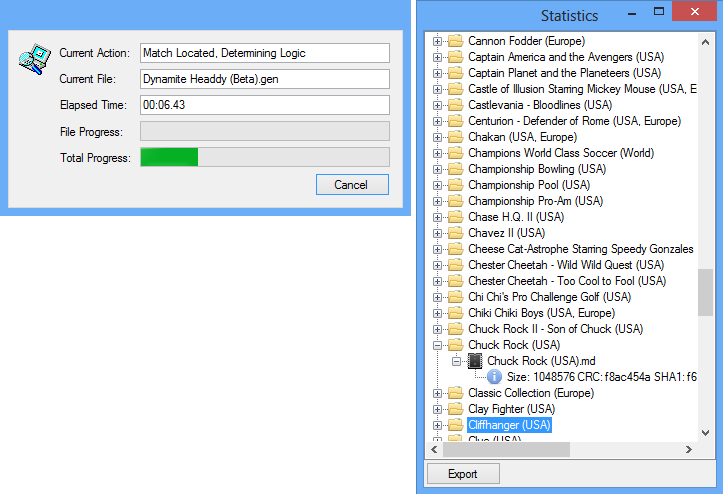Click the Chester Cheetah - Too Cool to Fool folder icon
The width and height of the screenshot is (725, 495).
(455, 281)
